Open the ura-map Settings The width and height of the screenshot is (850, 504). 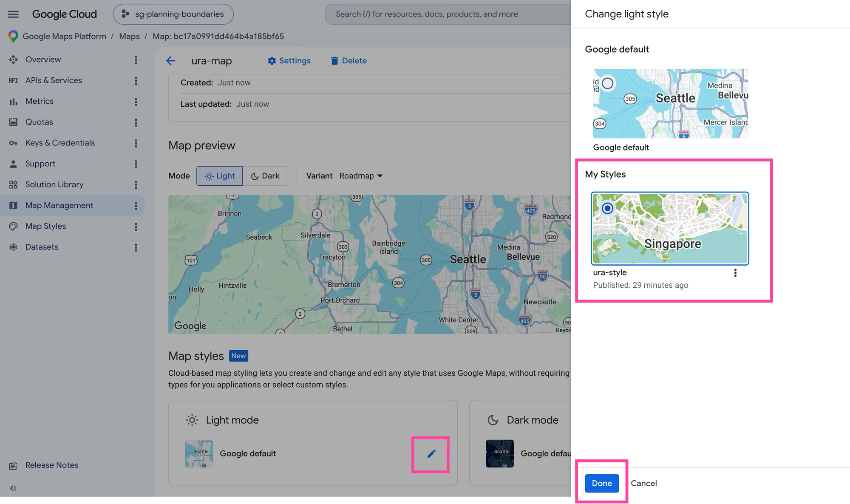click(x=289, y=61)
